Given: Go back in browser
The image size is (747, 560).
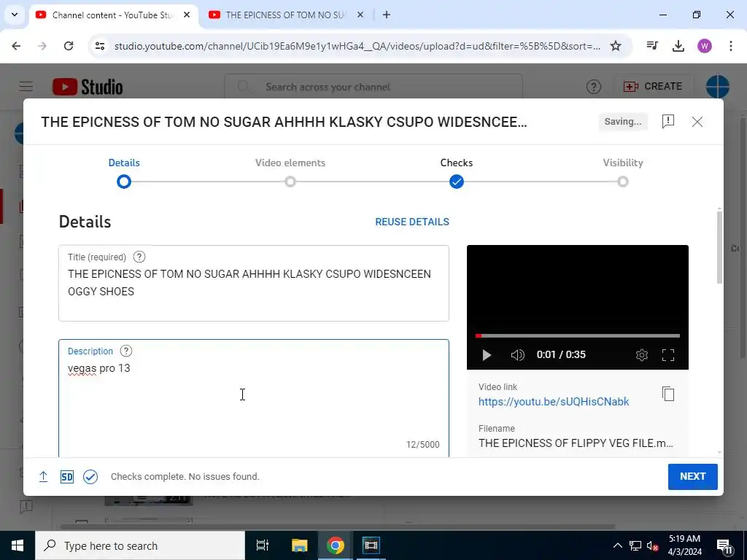Looking at the screenshot, I should tap(16, 46).
